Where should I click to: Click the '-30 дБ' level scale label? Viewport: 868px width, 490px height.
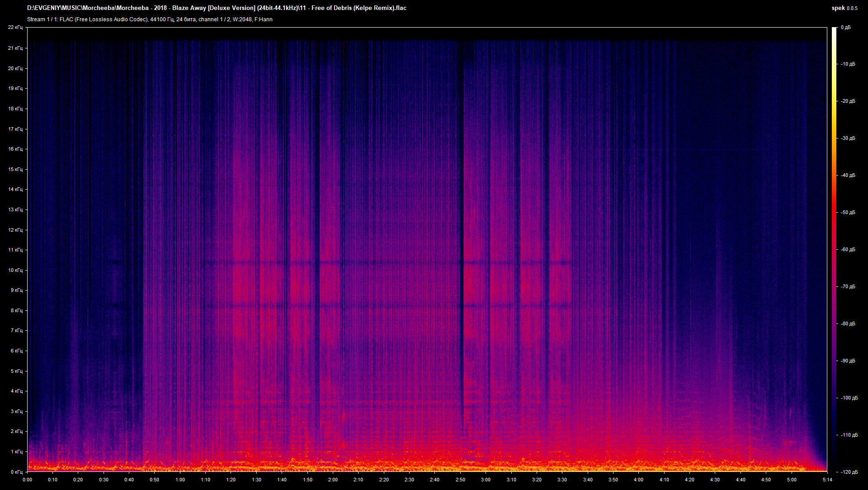click(x=848, y=138)
